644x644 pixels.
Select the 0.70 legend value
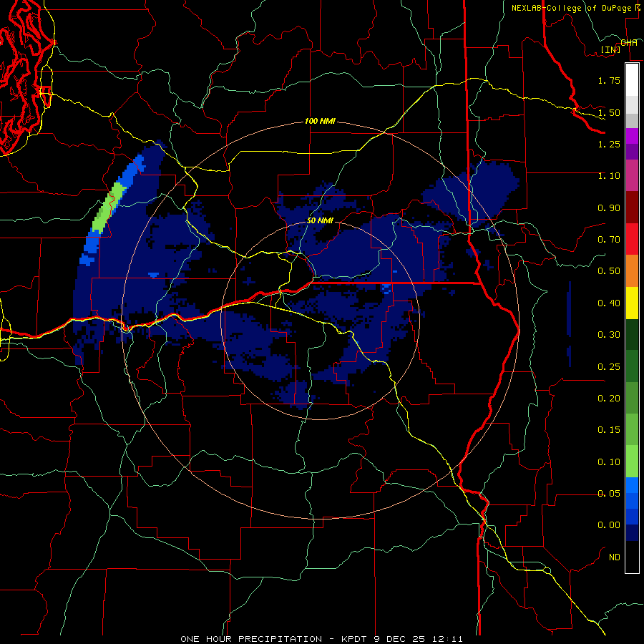(x=609, y=240)
